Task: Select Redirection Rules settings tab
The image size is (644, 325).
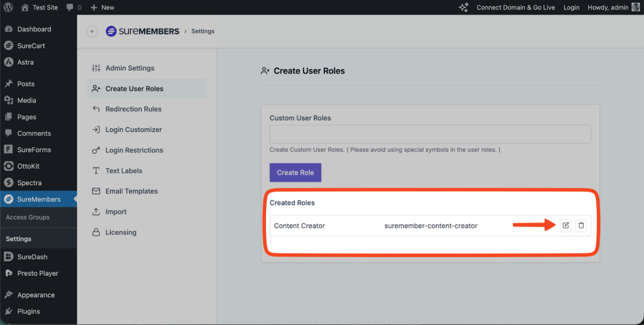Action: click(133, 109)
